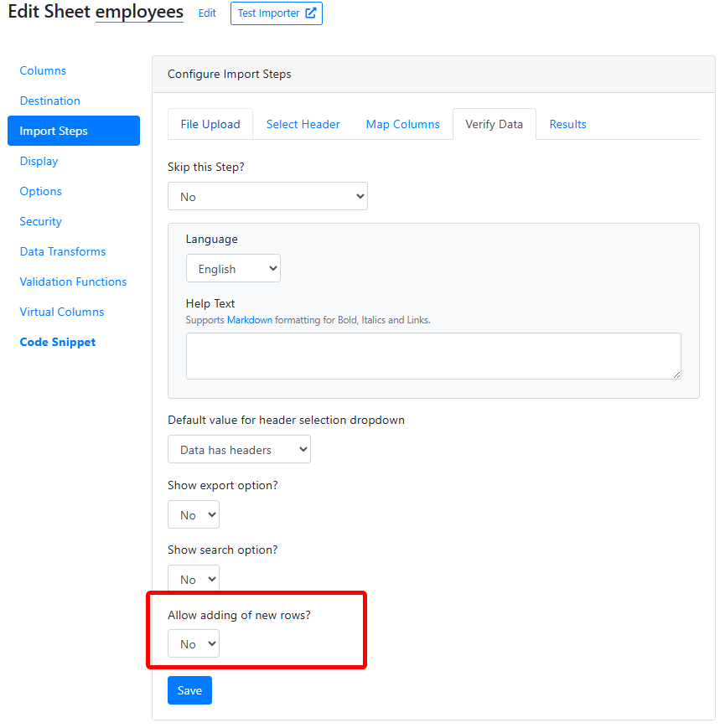
Task: Follow the Markdown link in help hint
Action: click(x=250, y=320)
